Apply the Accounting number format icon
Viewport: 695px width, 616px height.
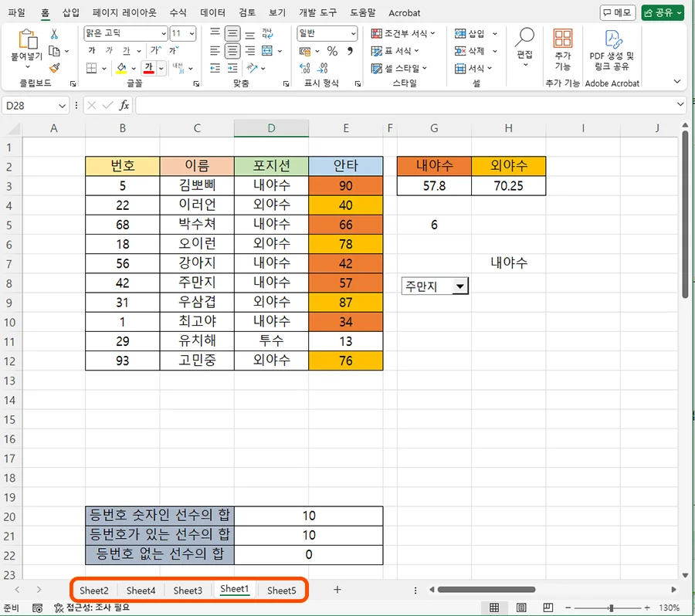pyautogui.click(x=305, y=51)
